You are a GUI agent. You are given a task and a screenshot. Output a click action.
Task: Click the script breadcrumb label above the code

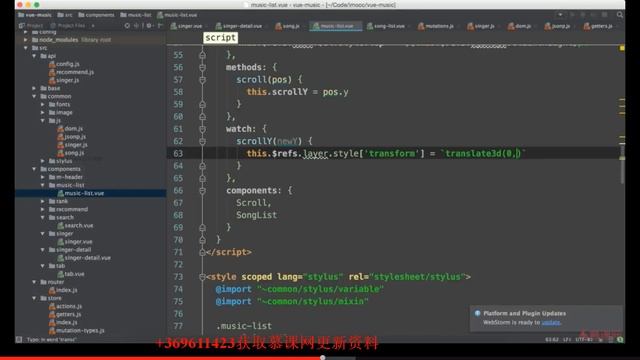[x=220, y=38]
